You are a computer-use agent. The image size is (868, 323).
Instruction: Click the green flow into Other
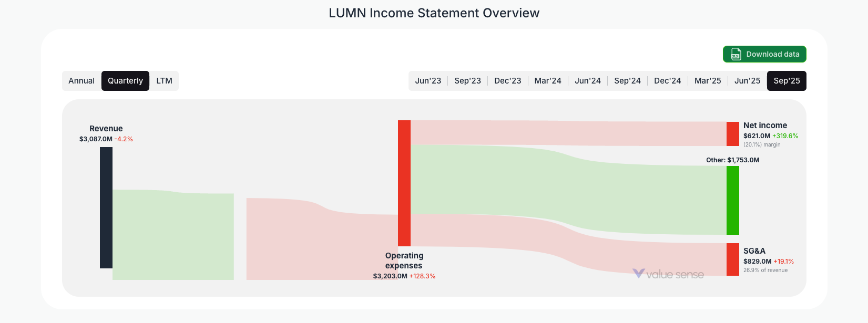tap(568, 189)
